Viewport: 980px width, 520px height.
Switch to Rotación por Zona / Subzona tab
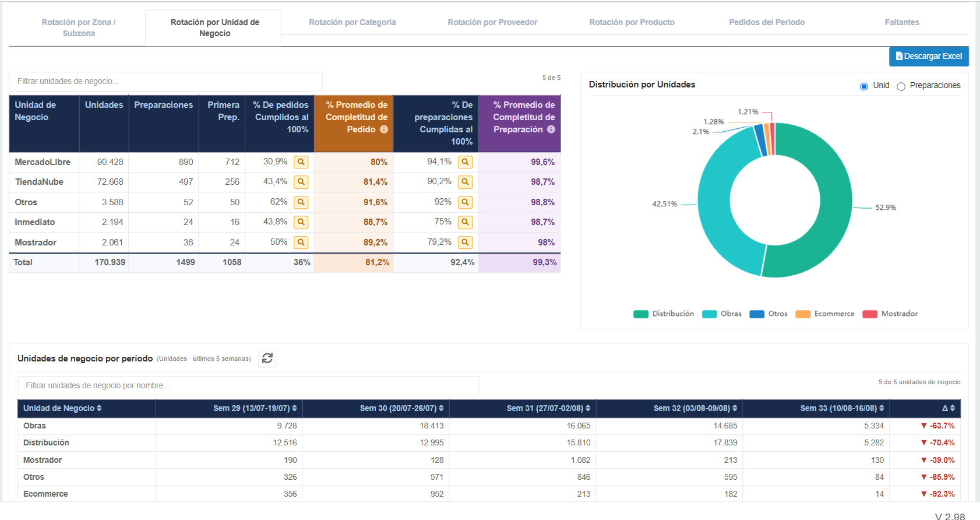(x=78, y=28)
